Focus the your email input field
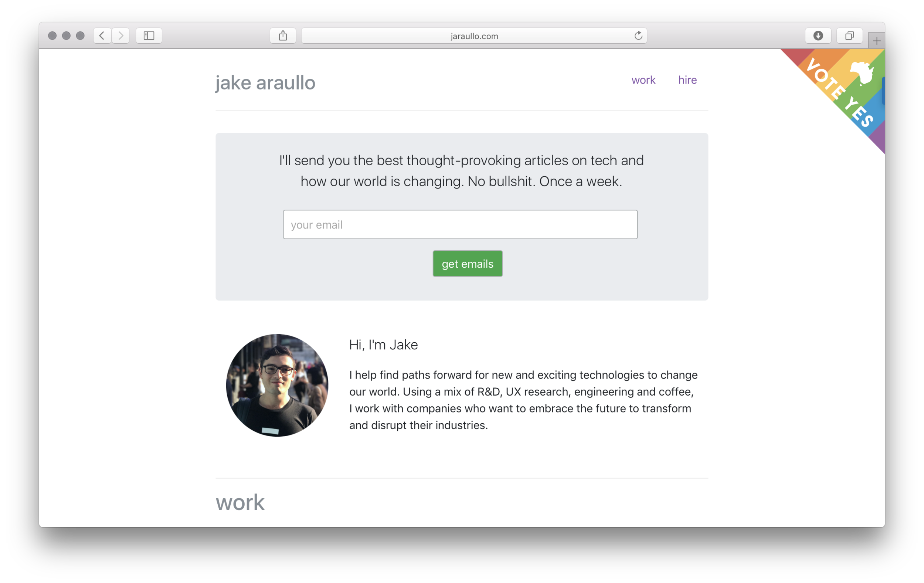Screen dimensions: 924x583 (460, 224)
